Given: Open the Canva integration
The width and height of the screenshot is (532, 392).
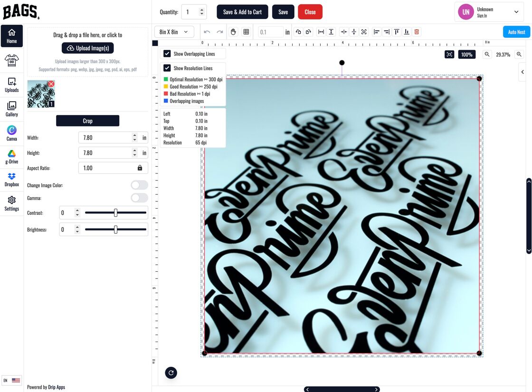Looking at the screenshot, I should [x=11, y=133].
